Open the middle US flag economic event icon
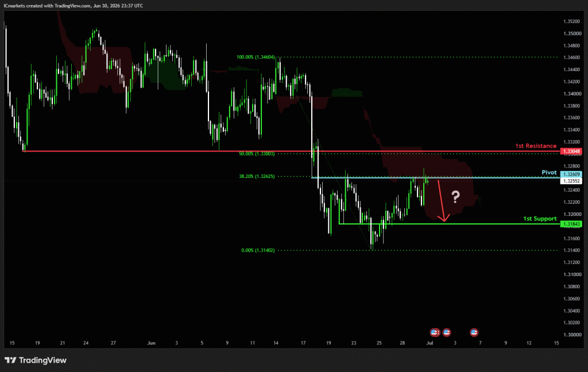Viewport: 588px width, 372px height. pyautogui.click(x=447, y=332)
